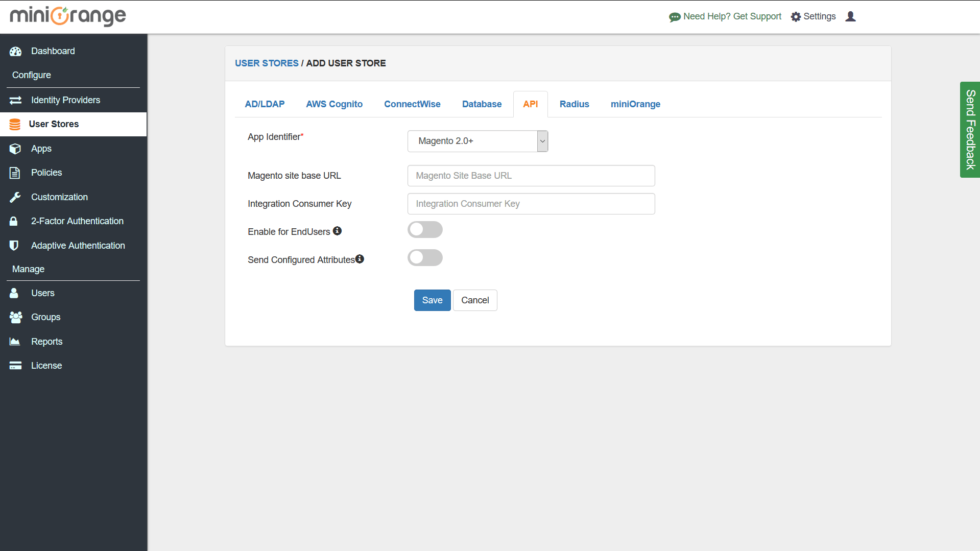Open the USER STORES breadcrumb link

[267, 63]
